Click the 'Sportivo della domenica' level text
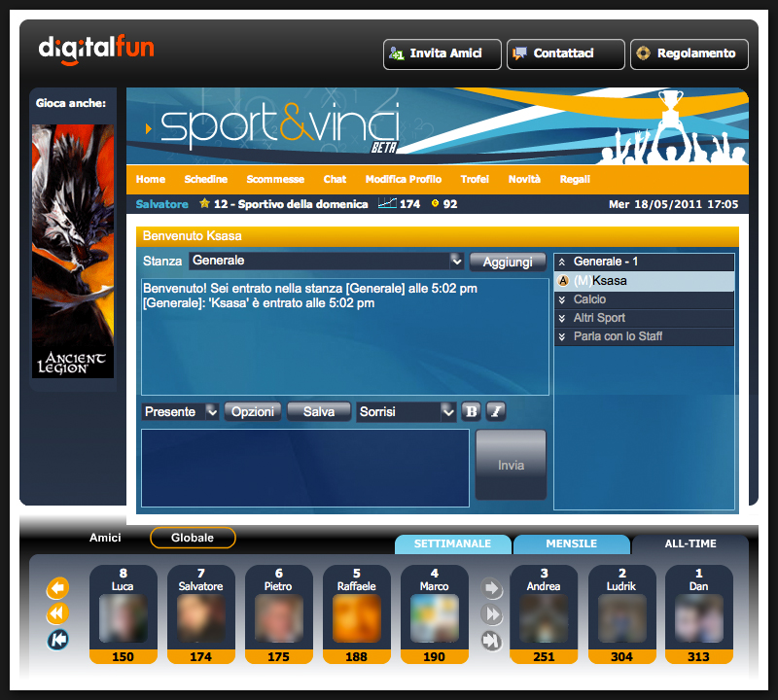Screen dimensions: 778x700 [x=302, y=204]
